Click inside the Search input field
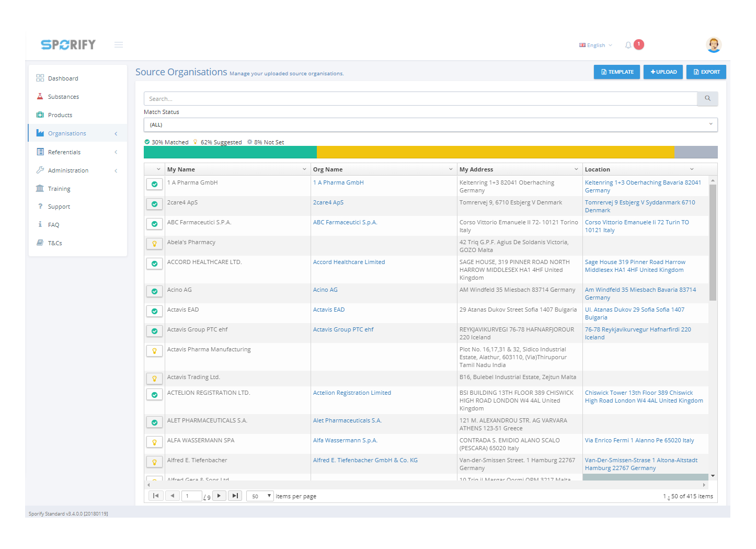This screenshot has width=756, height=549. click(x=366, y=98)
